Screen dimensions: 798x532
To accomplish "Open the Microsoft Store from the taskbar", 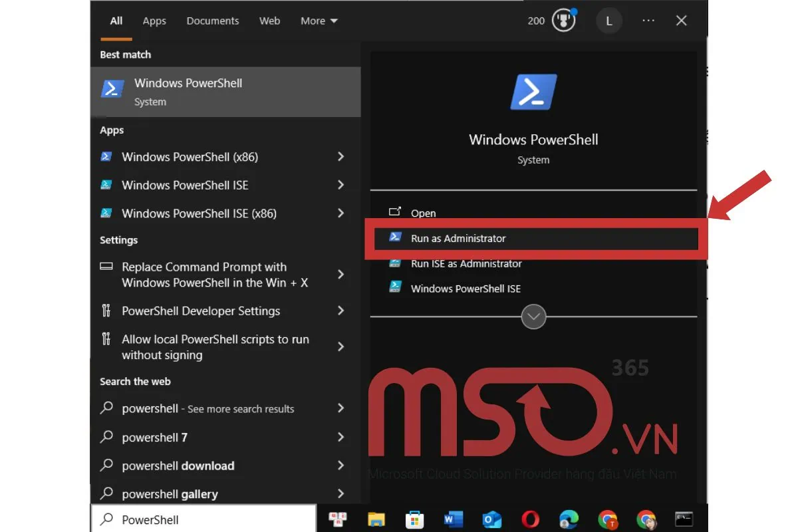I will pyautogui.click(x=414, y=519).
